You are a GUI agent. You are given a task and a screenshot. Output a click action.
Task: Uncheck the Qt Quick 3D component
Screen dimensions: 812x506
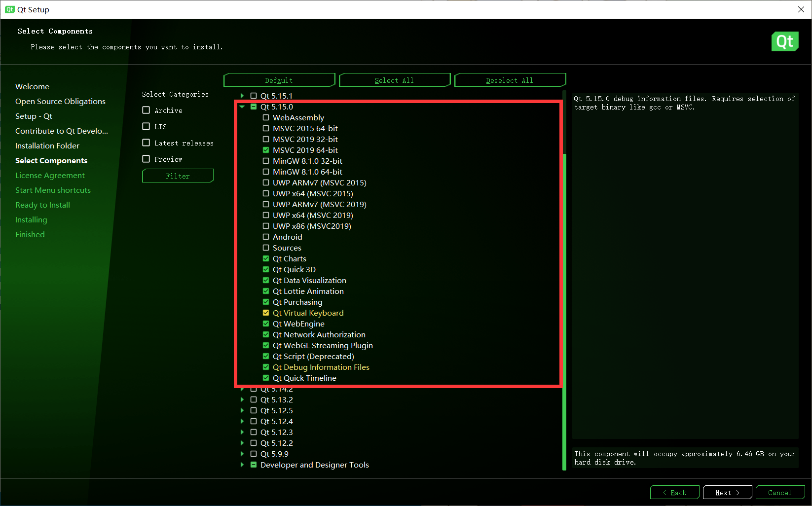tap(266, 269)
